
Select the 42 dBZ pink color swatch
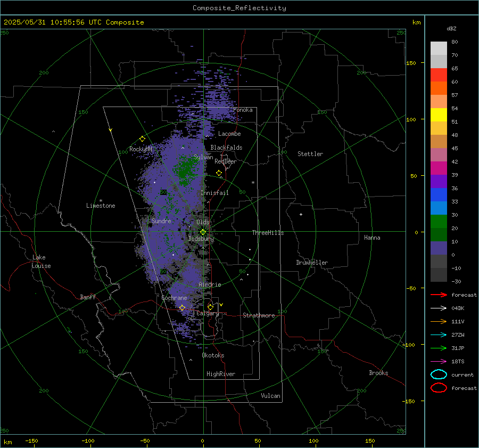(439, 154)
